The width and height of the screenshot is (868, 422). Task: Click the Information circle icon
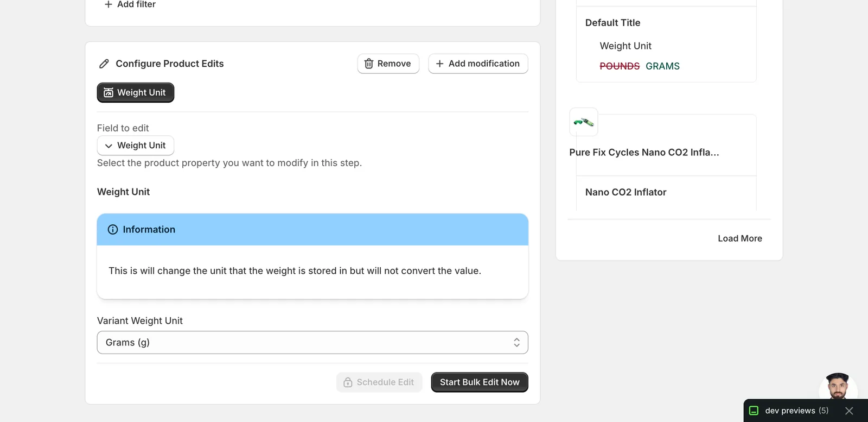coord(113,230)
